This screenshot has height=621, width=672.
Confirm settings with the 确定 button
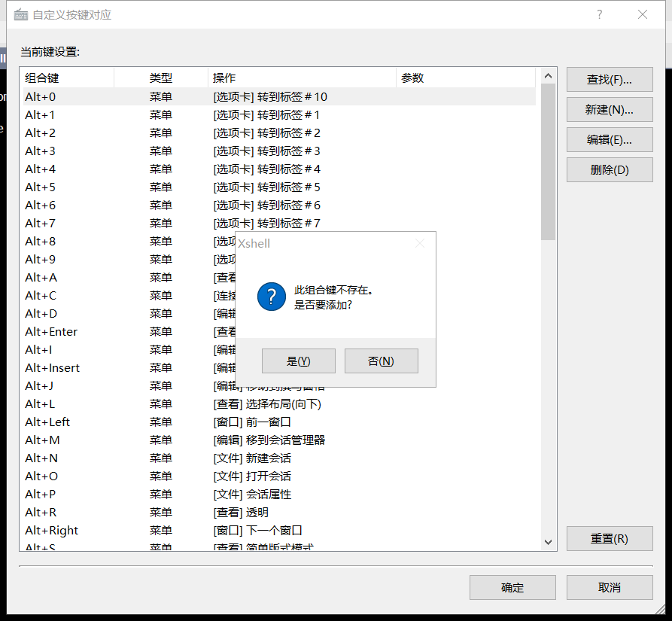point(512,587)
